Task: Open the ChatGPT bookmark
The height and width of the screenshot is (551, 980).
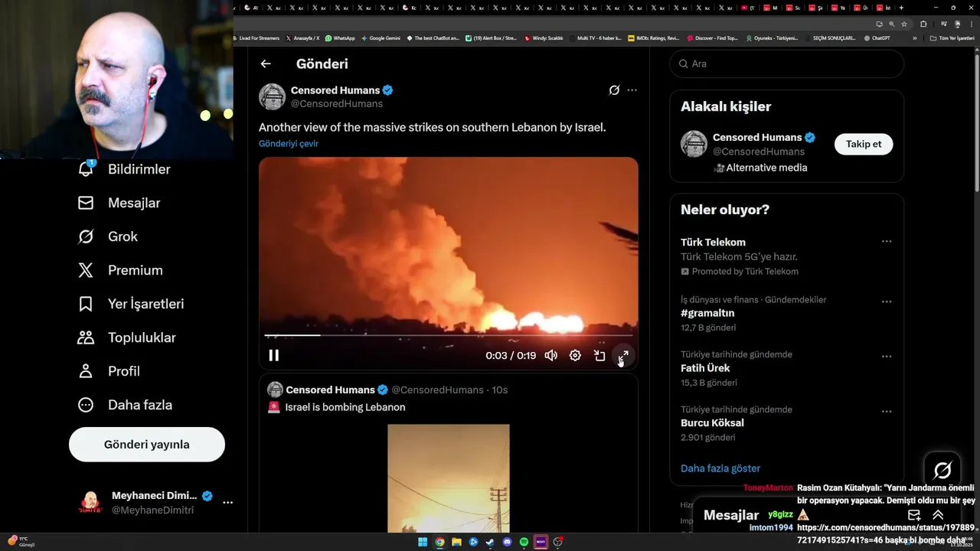Action: pyautogui.click(x=877, y=37)
